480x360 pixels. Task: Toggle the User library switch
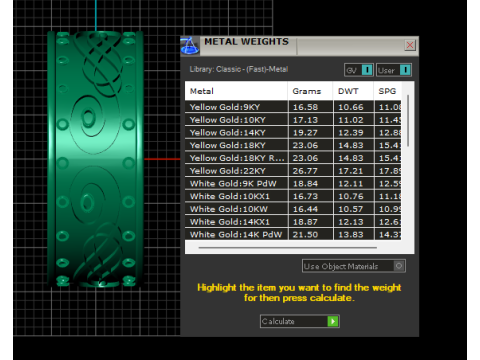click(x=394, y=70)
